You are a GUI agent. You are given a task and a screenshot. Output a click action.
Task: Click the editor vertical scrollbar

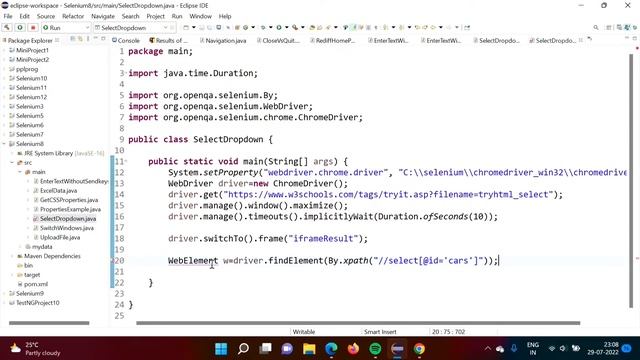coord(631,180)
